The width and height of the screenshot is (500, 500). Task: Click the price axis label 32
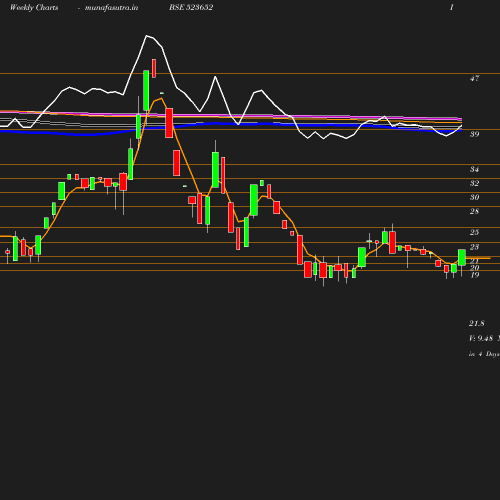point(475,183)
